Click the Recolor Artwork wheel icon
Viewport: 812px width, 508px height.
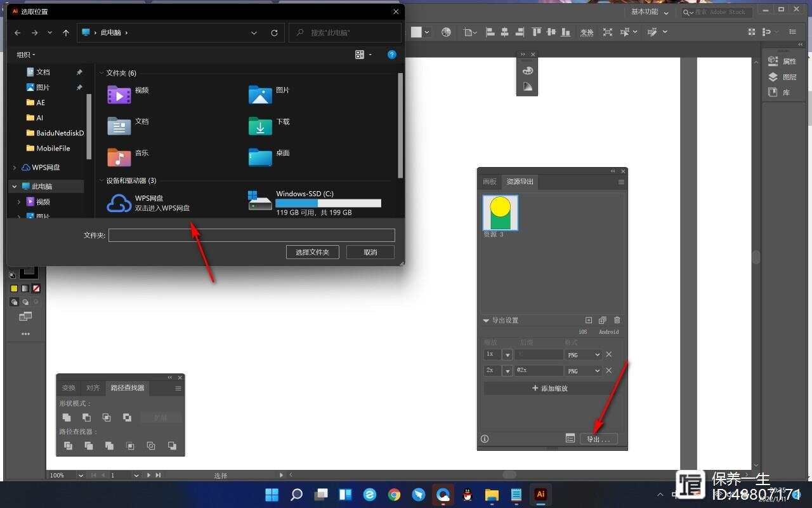[446, 32]
